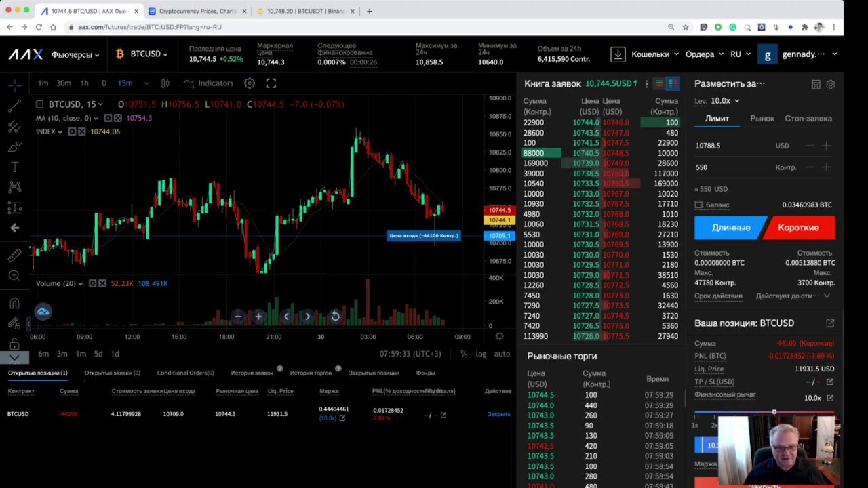This screenshot has height=488, width=868.
Task: Select the trend line drawing tool
Action: (x=14, y=106)
